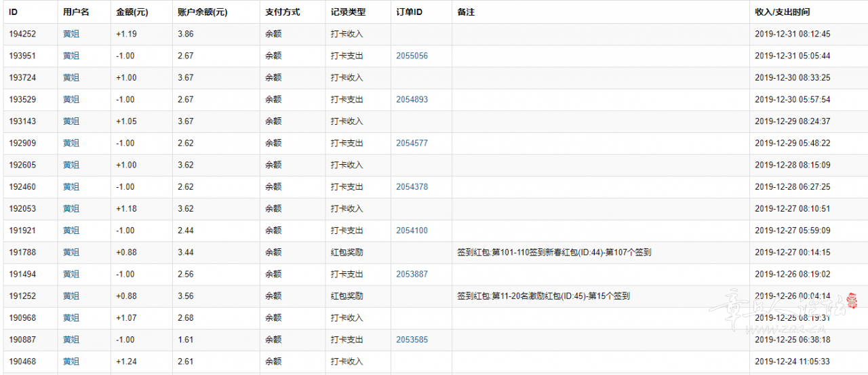The height and width of the screenshot is (375, 868).
Task: Select record ID 193951
Action: pos(22,56)
